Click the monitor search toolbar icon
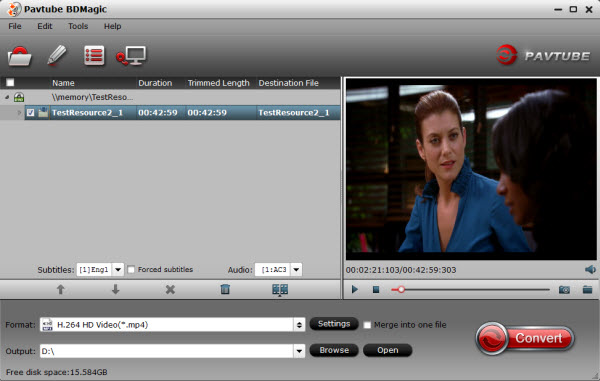This screenshot has height=381, width=600. (x=131, y=56)
